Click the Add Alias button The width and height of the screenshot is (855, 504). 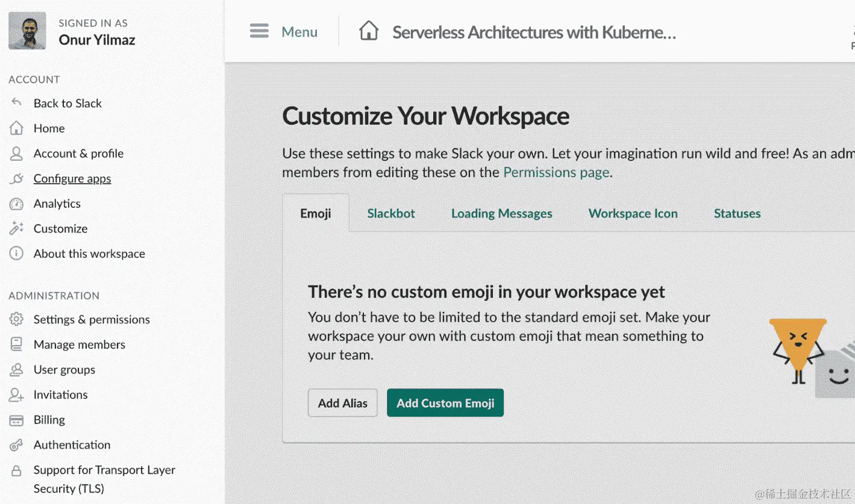point(343,403)
